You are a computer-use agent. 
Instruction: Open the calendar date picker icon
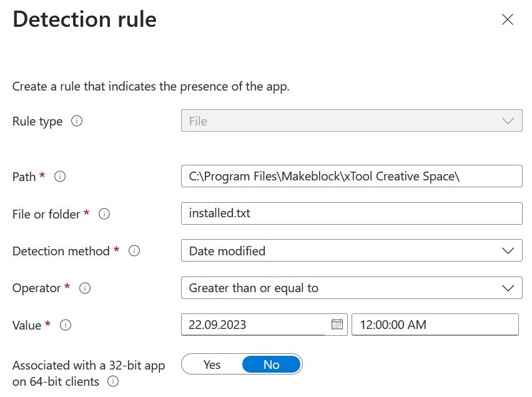coord(337,324)
